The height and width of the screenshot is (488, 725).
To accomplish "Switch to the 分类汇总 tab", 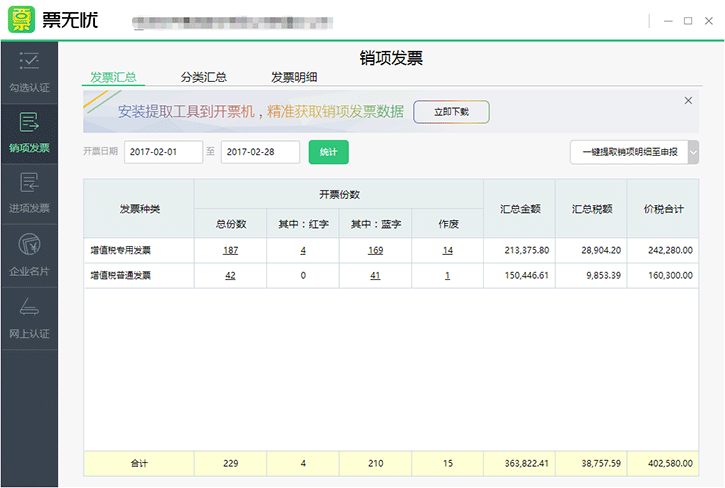I will point(203,77).
